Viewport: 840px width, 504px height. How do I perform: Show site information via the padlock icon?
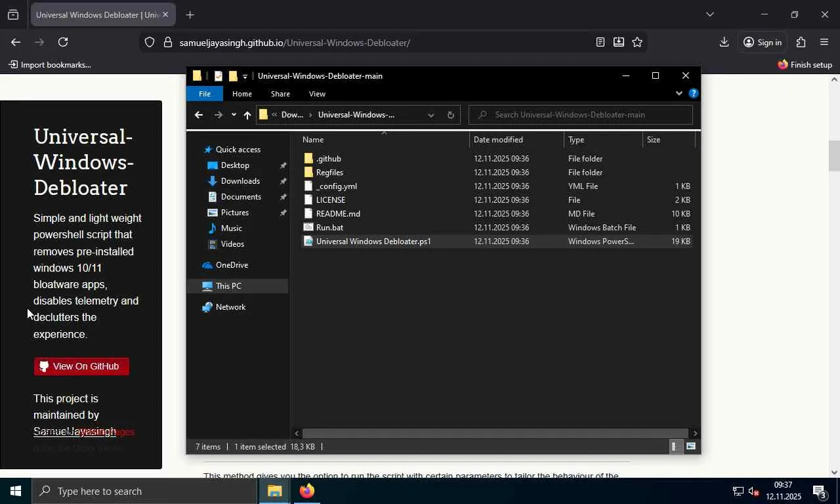click(x=167, y=43)
